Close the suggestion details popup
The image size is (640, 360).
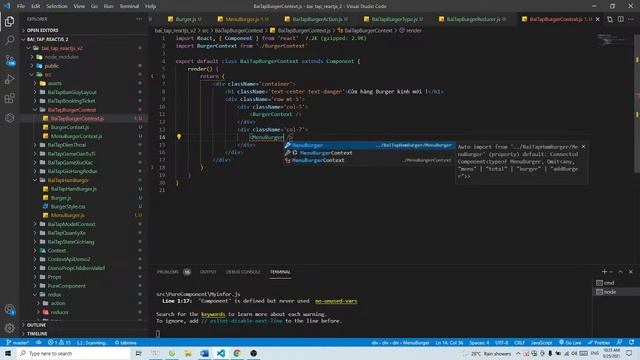[x=583, y=147]
